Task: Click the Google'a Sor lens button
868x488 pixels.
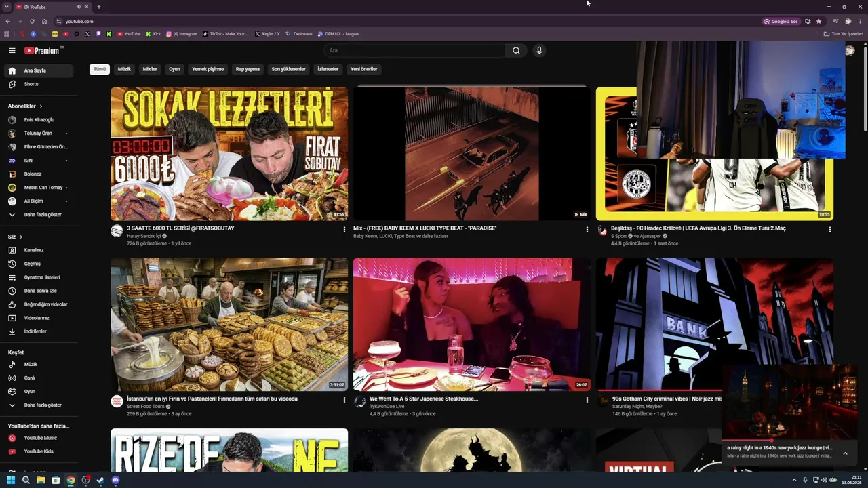Action: click(781, 21)
